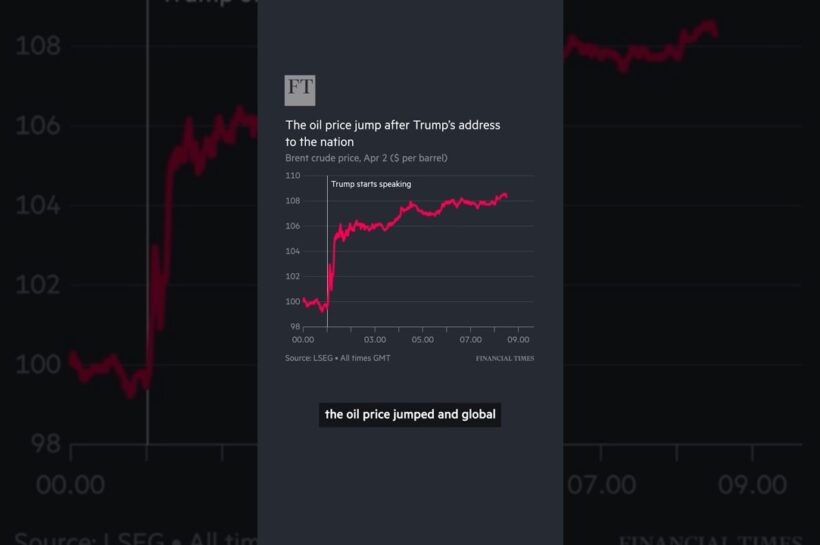Click the small "FINANCIAL TIMES" credit under the center chart
This screenshot has width=820, height=545.
point(504,359)
